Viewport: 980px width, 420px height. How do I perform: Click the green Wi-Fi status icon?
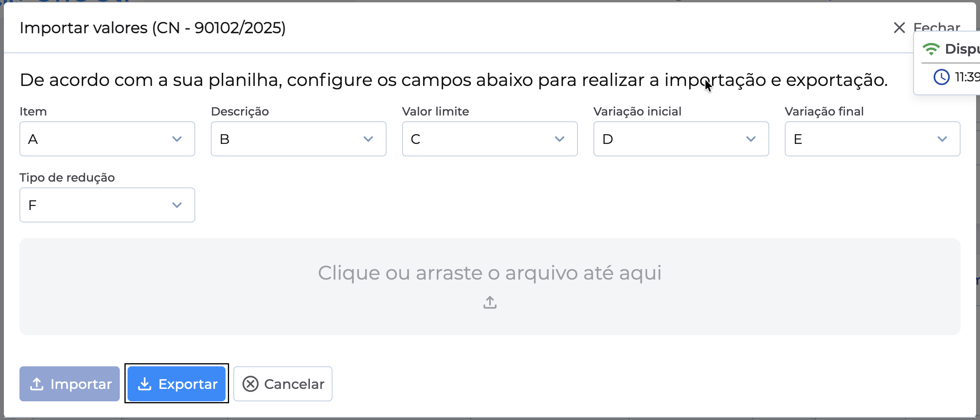pyautogui.click(x=931, y=49)
